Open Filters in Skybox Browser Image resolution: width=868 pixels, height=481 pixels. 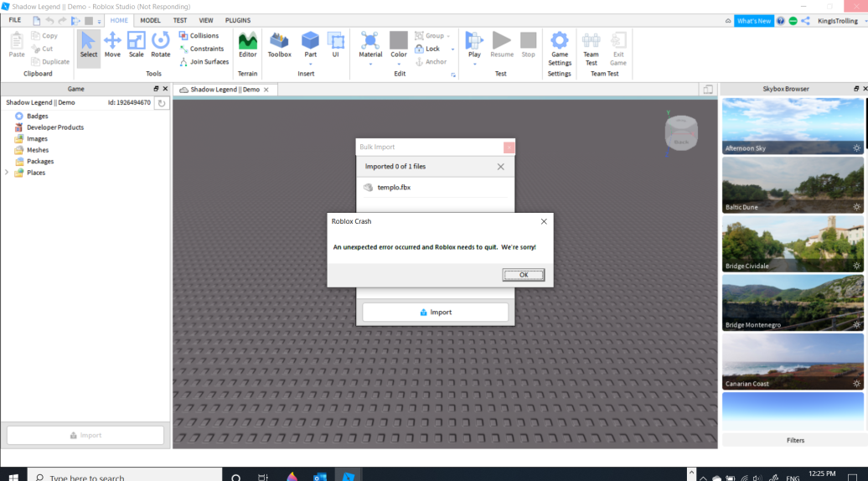click(795, 440)
